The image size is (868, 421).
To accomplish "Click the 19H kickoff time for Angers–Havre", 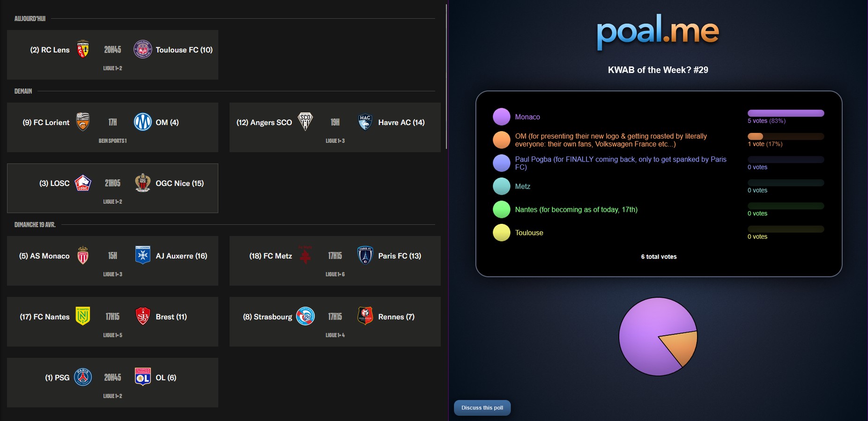I will pos(335,122).
